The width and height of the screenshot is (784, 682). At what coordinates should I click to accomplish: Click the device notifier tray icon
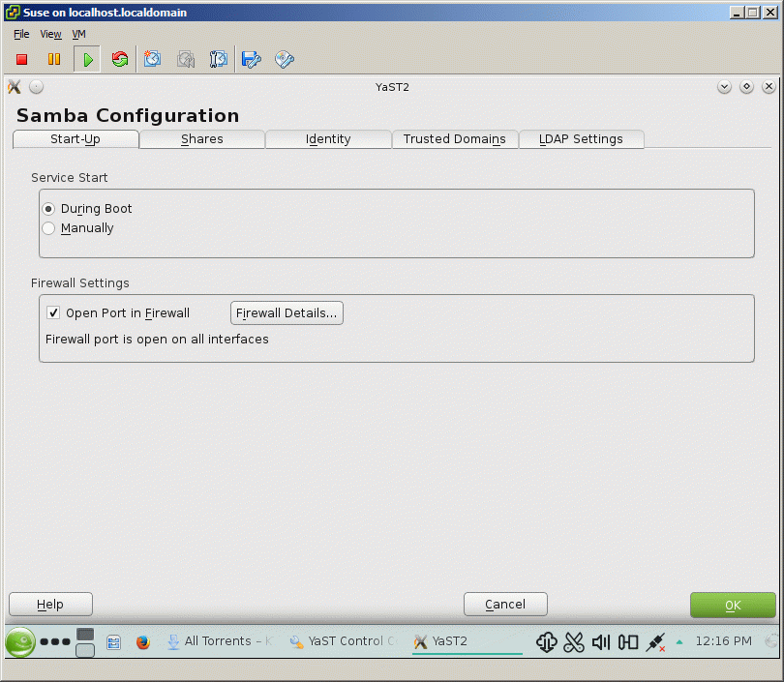(628, 642)
